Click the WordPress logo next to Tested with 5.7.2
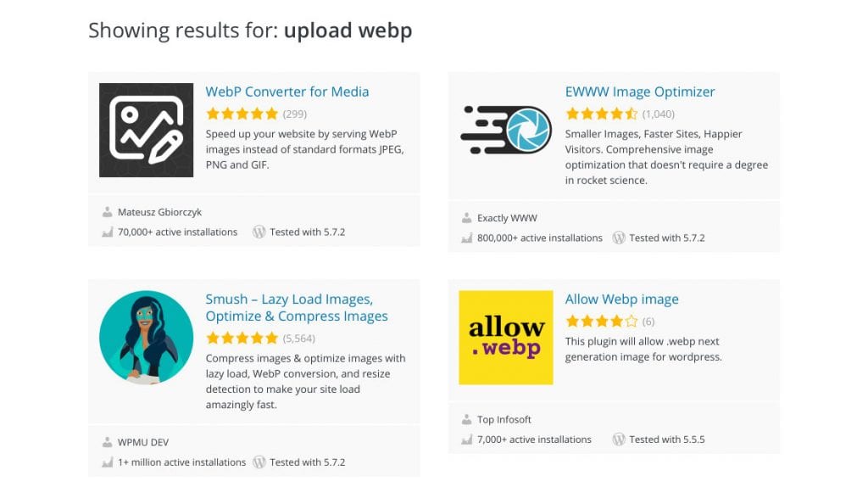Screen dimensions: 868x498 [260, 232]
